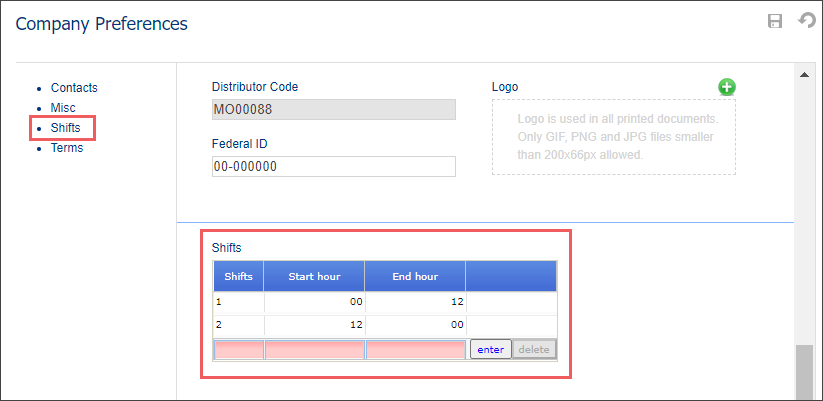The height and width of the screenshot is (401, 823).
Task: Select shift 1 row in table
Action: coord(385,302)
